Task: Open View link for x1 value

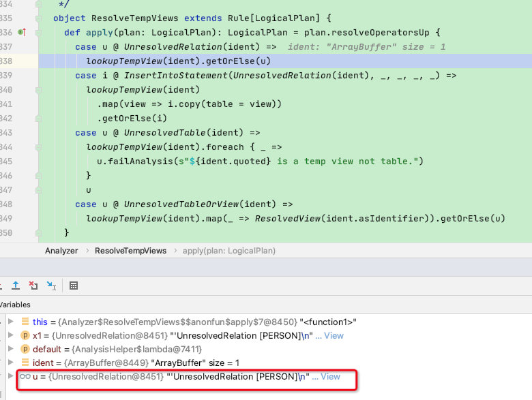Action: click(x=334, y=335)
